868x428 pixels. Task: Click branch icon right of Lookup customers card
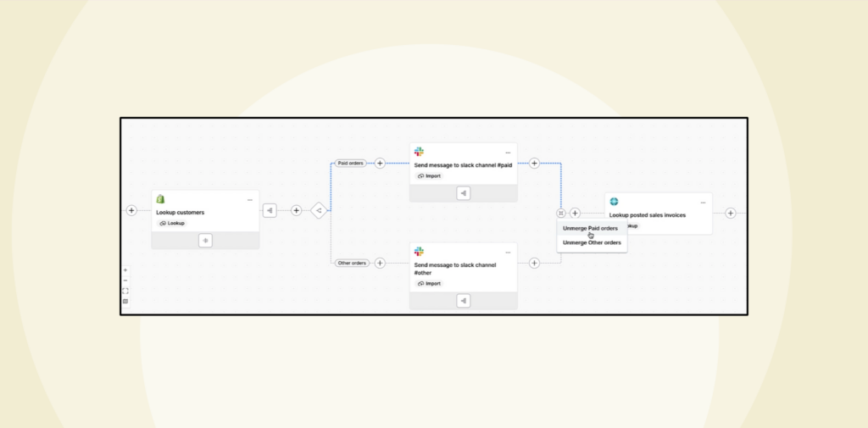click(x=270, y=210)
